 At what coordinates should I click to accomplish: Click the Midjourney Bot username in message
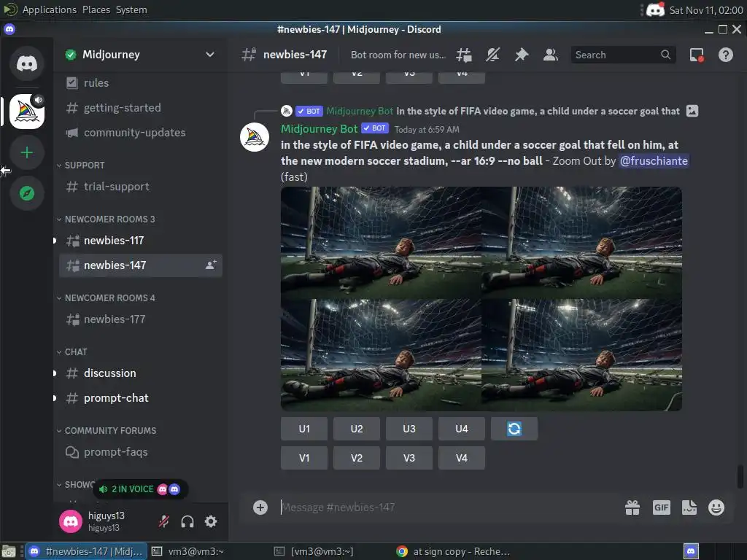point(319,129)
